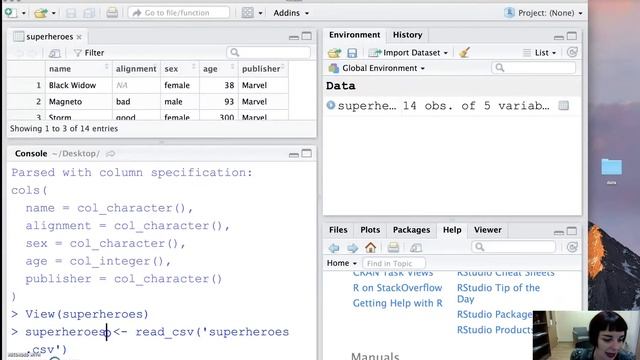
Task: Click Show in new window icon in data viewer
Action: point(54,53)
